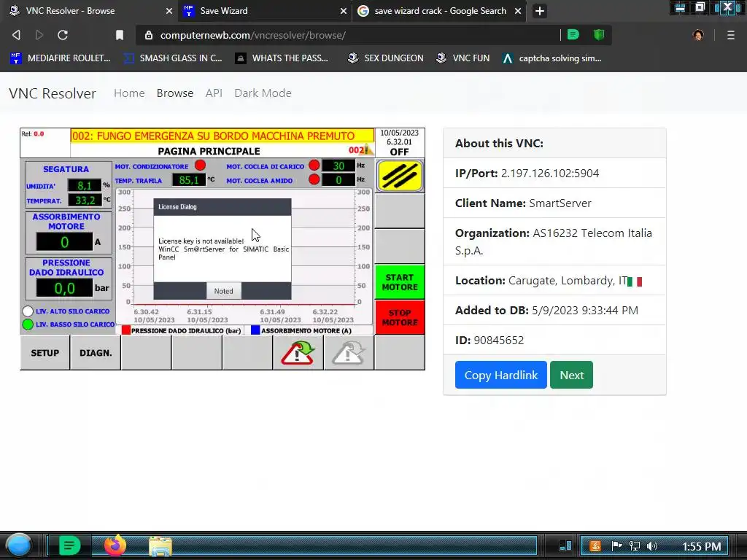Click the MOT. COCLEA AMIDO red indicator
The image size is (747, 560).
pyautogui.click(x=314, y=179)
